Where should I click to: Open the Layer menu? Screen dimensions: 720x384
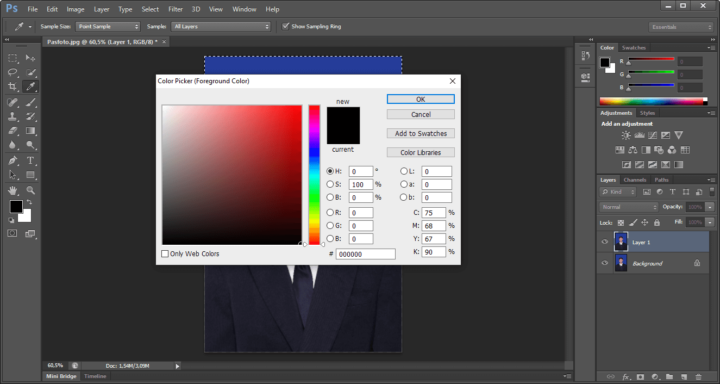point(101,9)
